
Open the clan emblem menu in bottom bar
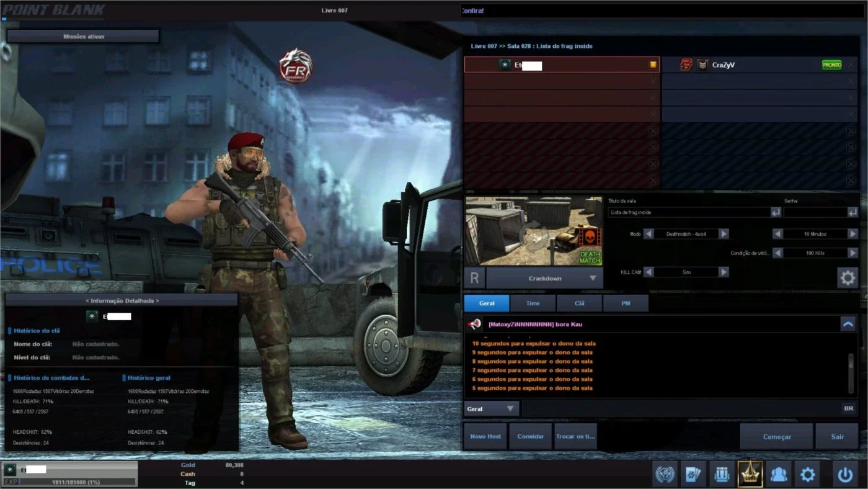click(x=665, y=475)
